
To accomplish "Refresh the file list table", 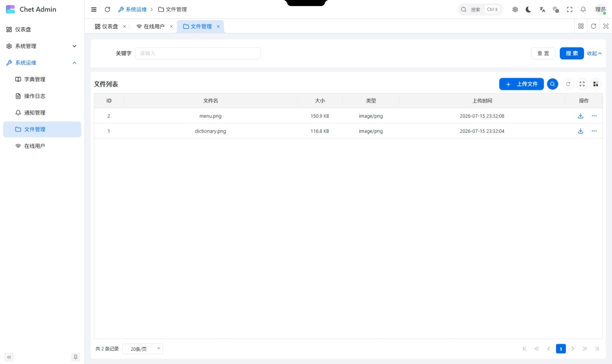I will click(x=568, y=84).
